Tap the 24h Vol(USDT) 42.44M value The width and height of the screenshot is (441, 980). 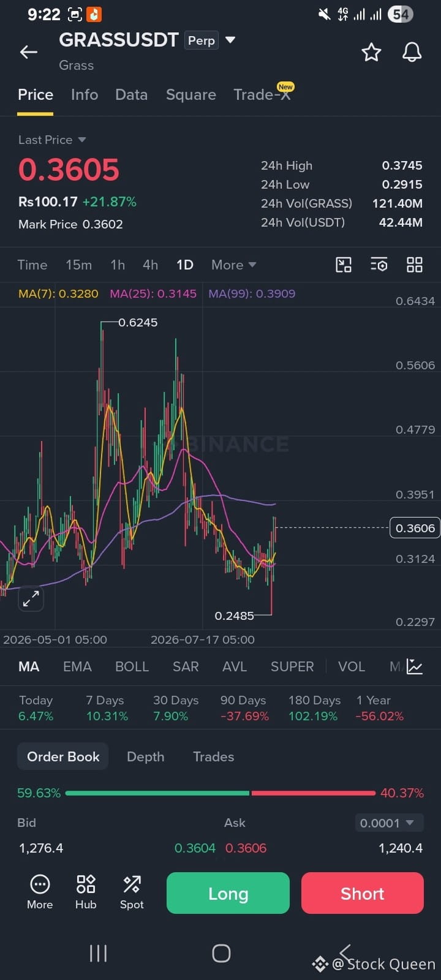click(x=401, y=222)
